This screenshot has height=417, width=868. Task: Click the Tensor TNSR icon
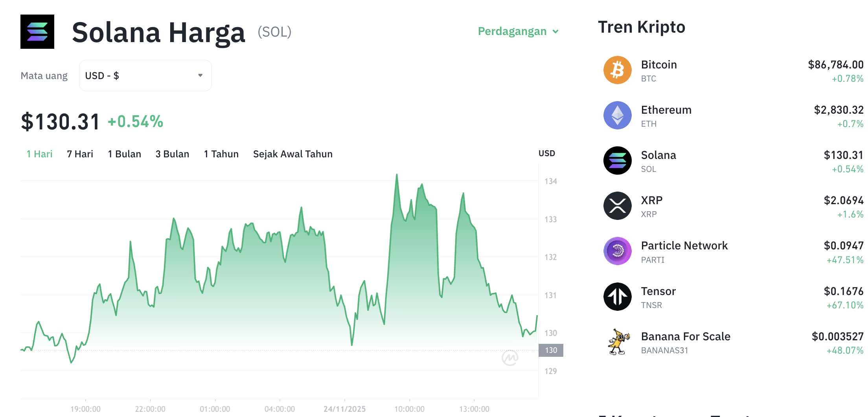[x=617, y=296]
